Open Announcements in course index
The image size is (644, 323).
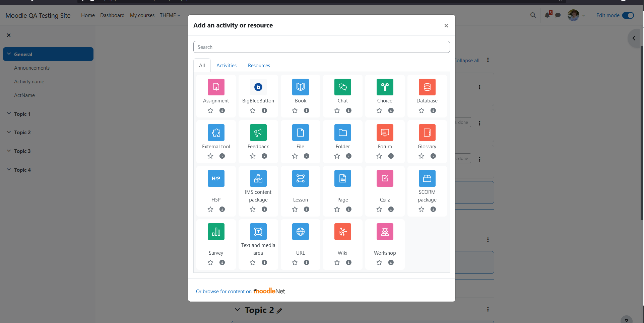(x=32, y=68)
